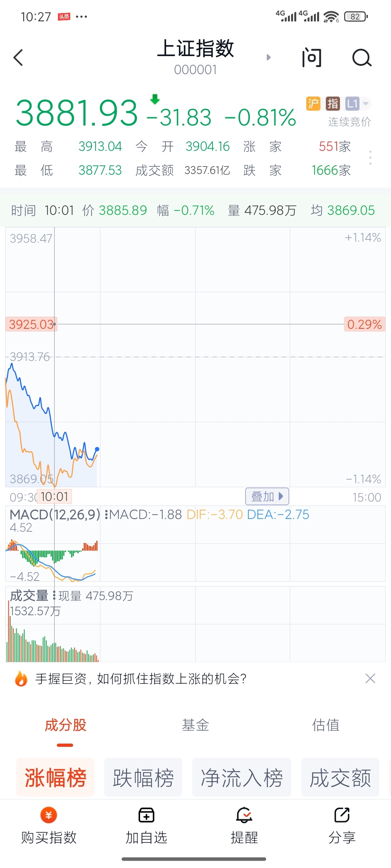Switch to the 估值 tab
391x868 pixels.
[326, 725]
